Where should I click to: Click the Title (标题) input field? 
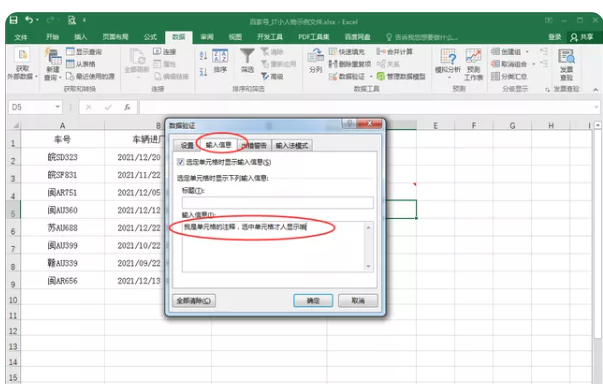click(278, 203)
